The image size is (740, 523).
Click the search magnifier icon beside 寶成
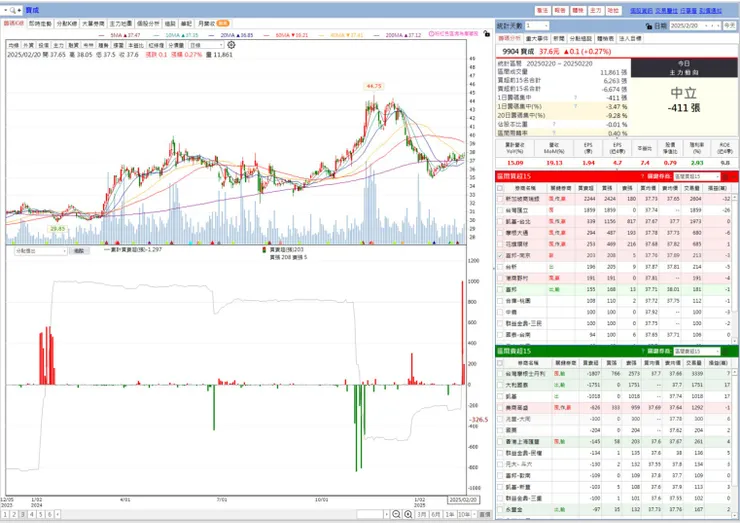click(x=12, y=10)
